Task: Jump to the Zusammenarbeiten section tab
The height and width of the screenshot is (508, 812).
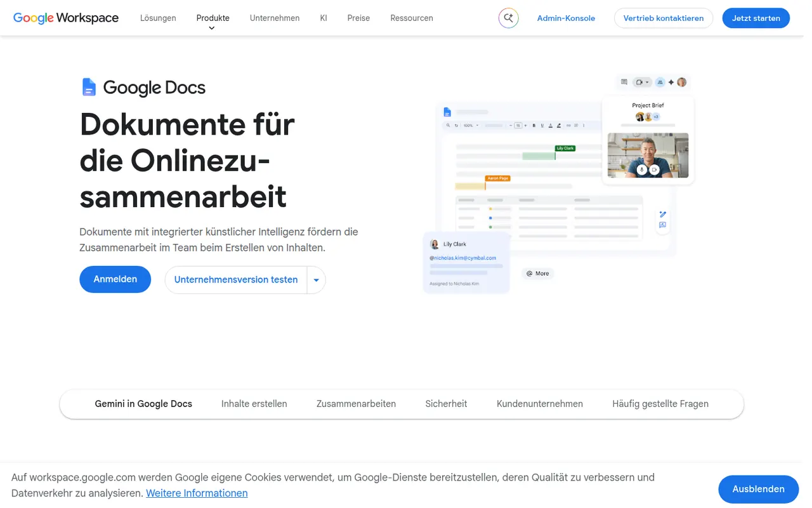Action: coord(356,404)
